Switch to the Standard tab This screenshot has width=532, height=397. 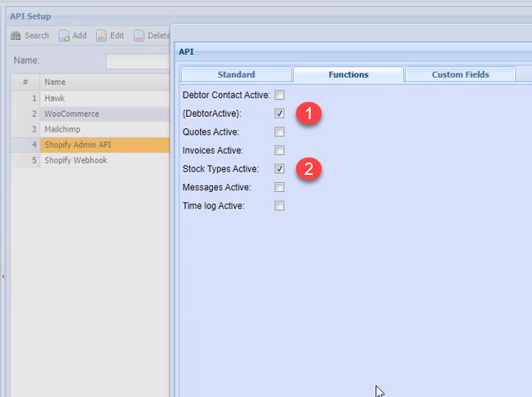[235, 74]
